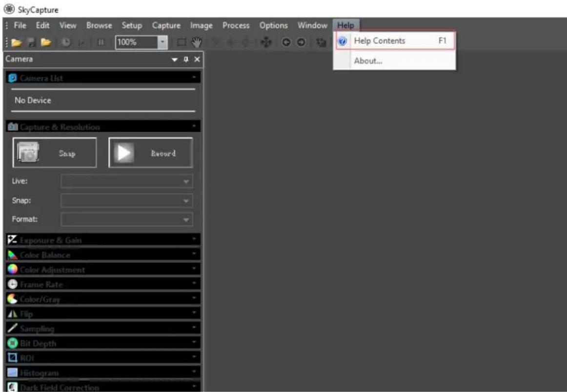Click the Bit Depth green icon
Screen dimensions: 567x392
(x=12, y=343)
